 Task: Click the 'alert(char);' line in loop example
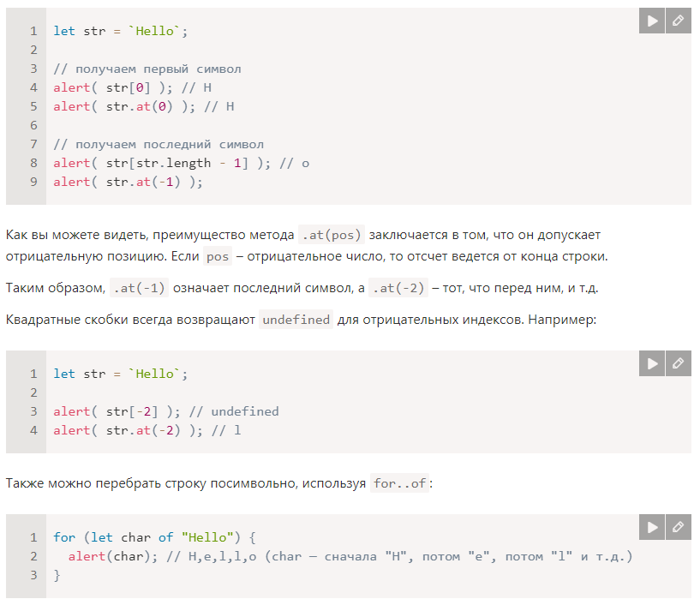350,556
